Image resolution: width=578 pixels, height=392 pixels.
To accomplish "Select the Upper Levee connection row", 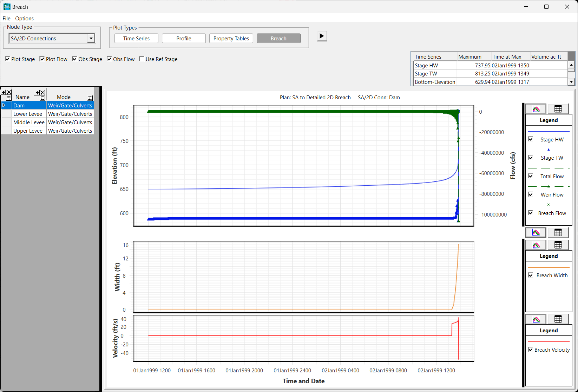I will pos(28,131).
